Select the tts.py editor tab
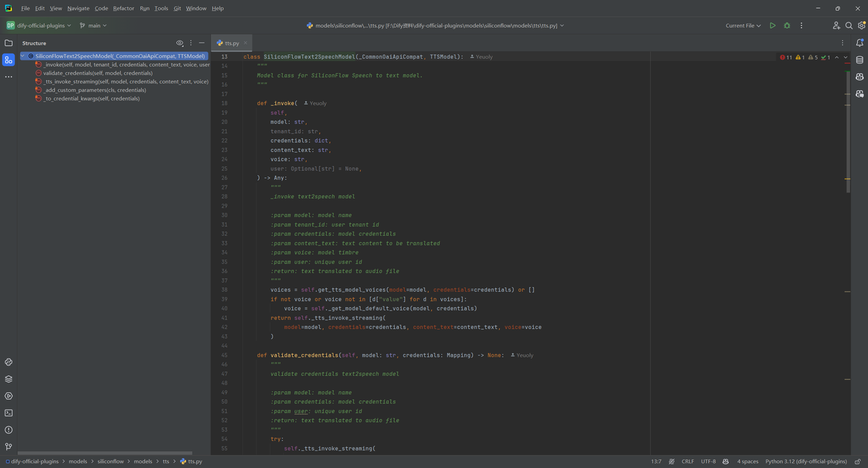 tap(231, 43)
